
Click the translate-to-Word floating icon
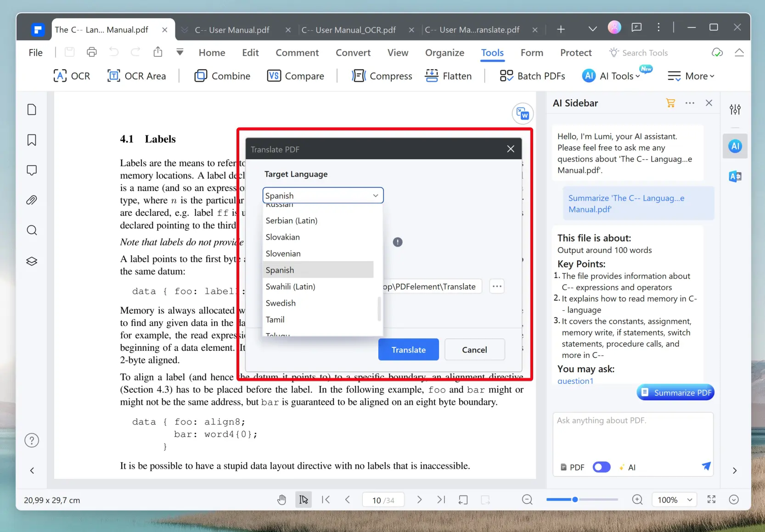pyautogui.click(x=523, y=113)
